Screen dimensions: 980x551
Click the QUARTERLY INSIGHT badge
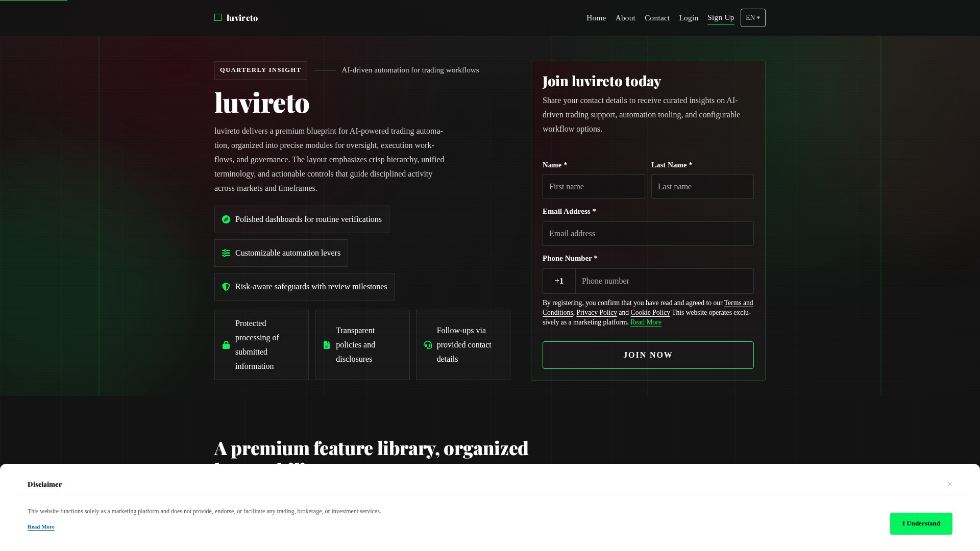(x=261, y=70)
